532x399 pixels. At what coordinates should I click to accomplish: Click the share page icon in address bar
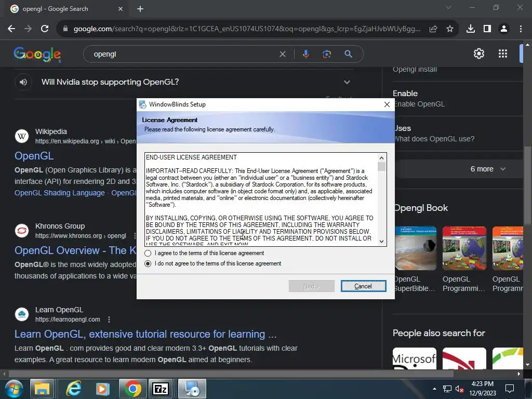pos(433,29)
